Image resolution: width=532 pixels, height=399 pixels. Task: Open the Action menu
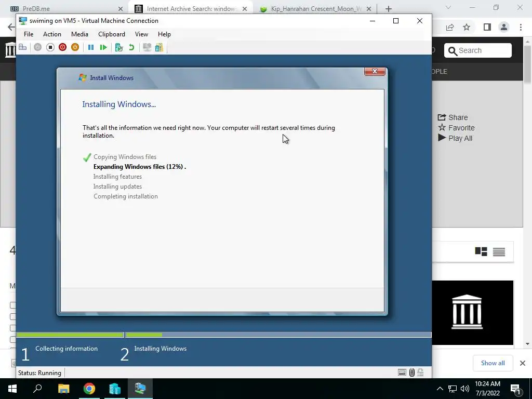pos(52,34)
